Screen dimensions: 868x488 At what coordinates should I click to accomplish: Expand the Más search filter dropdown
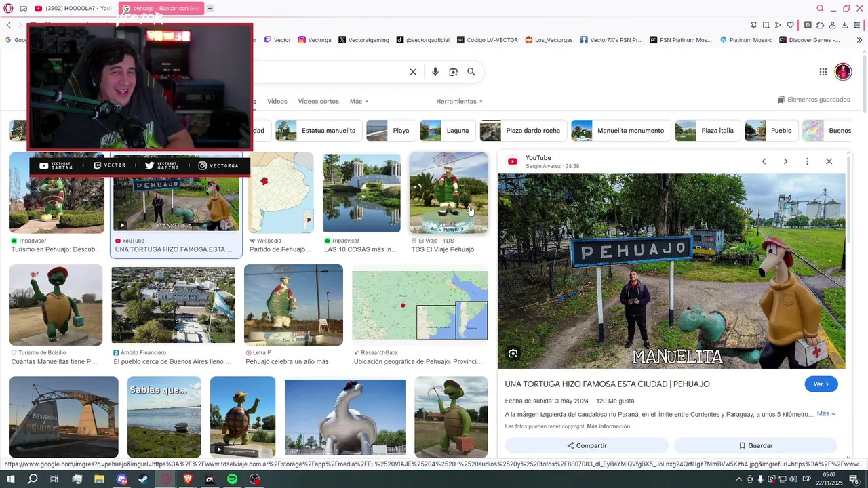[x=359, y=101]
